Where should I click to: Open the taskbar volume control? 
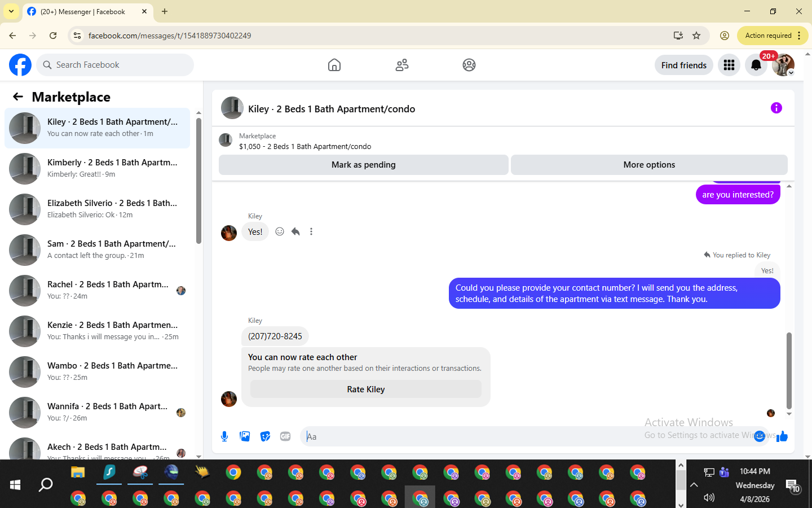[x=709, y=497]
